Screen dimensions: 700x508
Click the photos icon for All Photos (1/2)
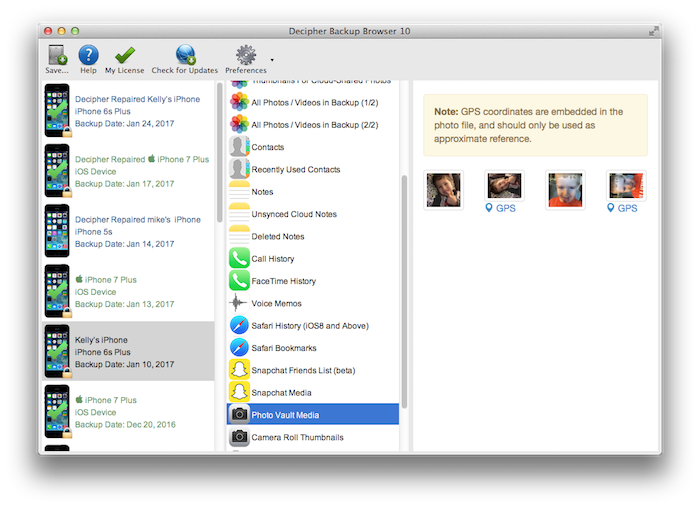coord(239,102)
